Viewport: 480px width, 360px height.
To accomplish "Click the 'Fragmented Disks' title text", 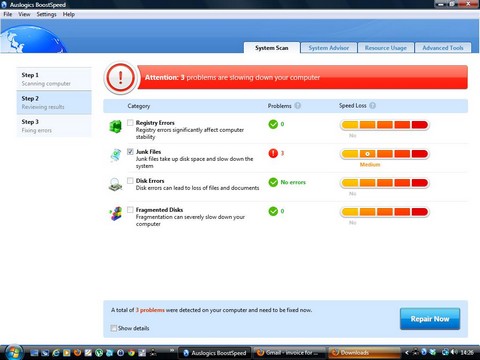I will pyautogui.click(x=159, y=210).
